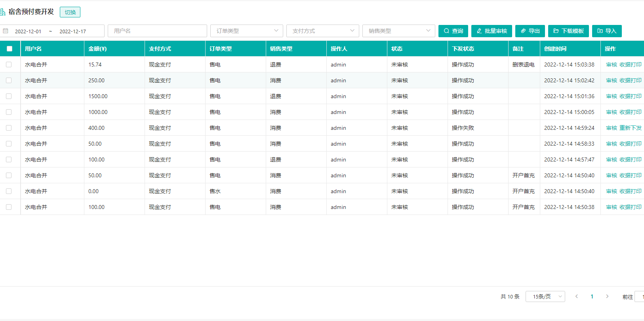
Task: Check the row created at 14:57:47
Action: [x=9, y=160]
